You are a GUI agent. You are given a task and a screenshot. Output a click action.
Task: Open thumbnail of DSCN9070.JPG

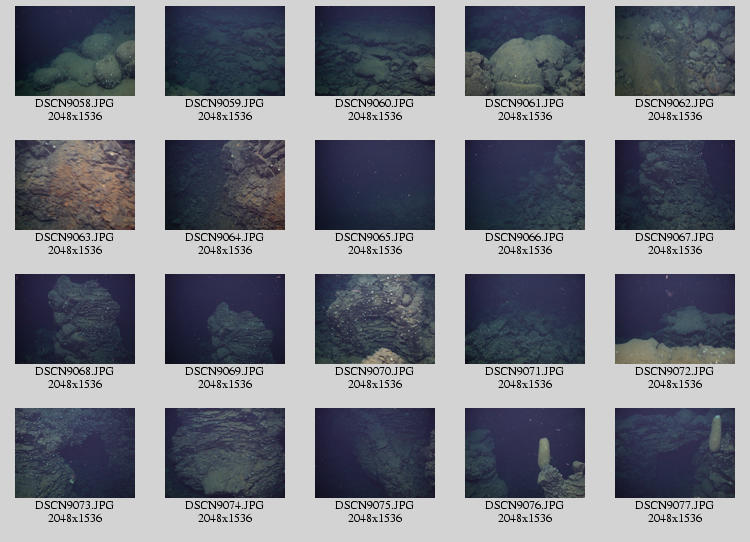375,319
